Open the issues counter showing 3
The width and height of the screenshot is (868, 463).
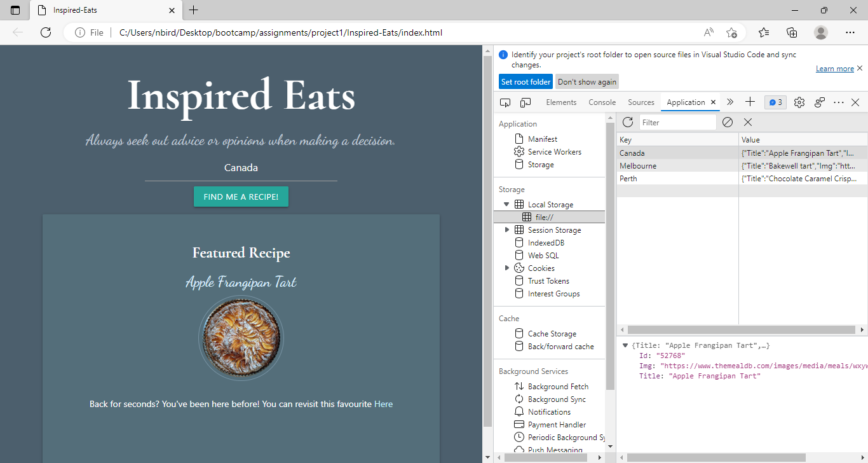click(x=775, y=102)
